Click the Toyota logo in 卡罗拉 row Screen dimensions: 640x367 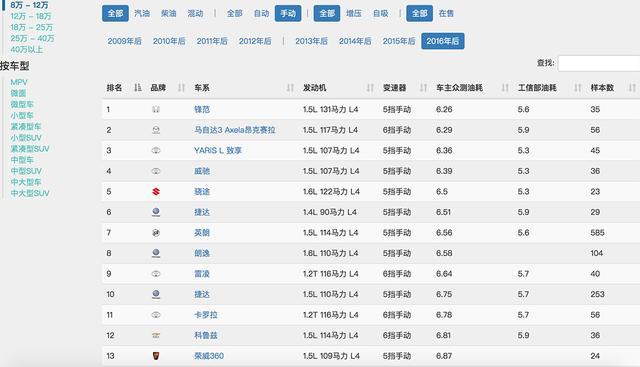coord(156,315)
